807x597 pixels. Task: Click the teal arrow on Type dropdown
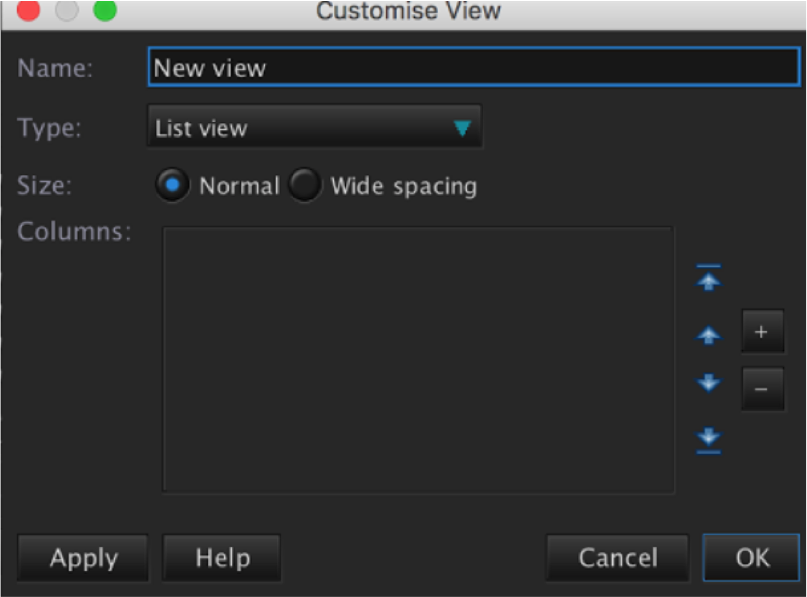click(x=462, y=128)
